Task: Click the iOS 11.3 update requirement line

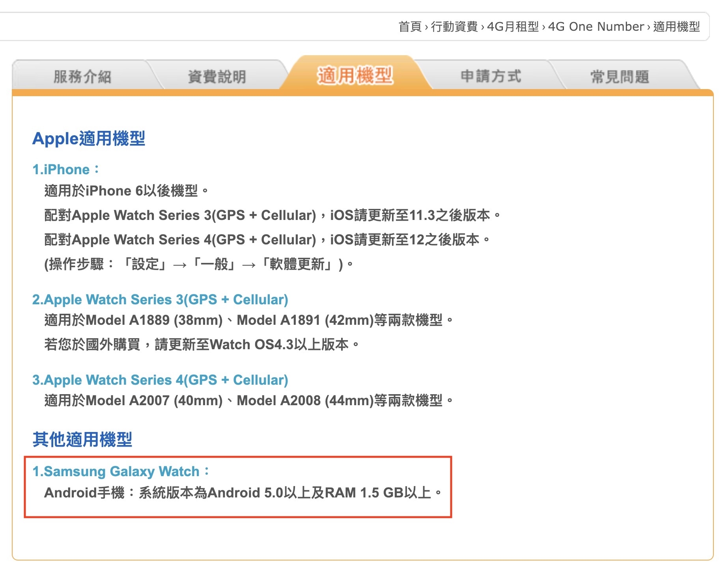Action: click(x=272, y=215)
